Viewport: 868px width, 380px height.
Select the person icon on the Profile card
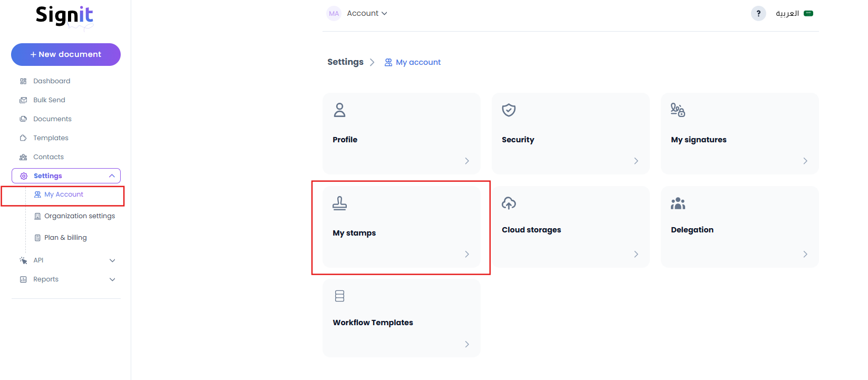339,110
